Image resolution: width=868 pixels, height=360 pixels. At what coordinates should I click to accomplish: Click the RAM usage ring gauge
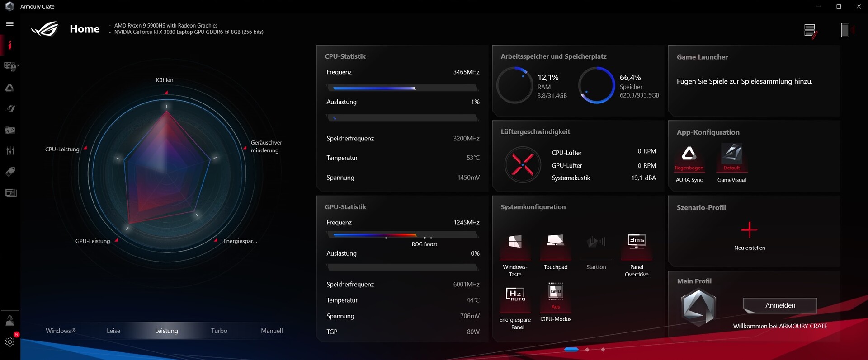click(x=515, y=85)
